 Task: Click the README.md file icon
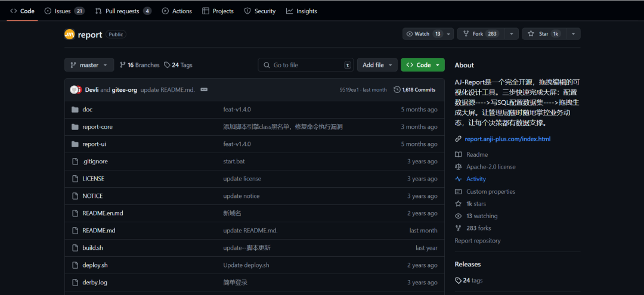point(75,230)
